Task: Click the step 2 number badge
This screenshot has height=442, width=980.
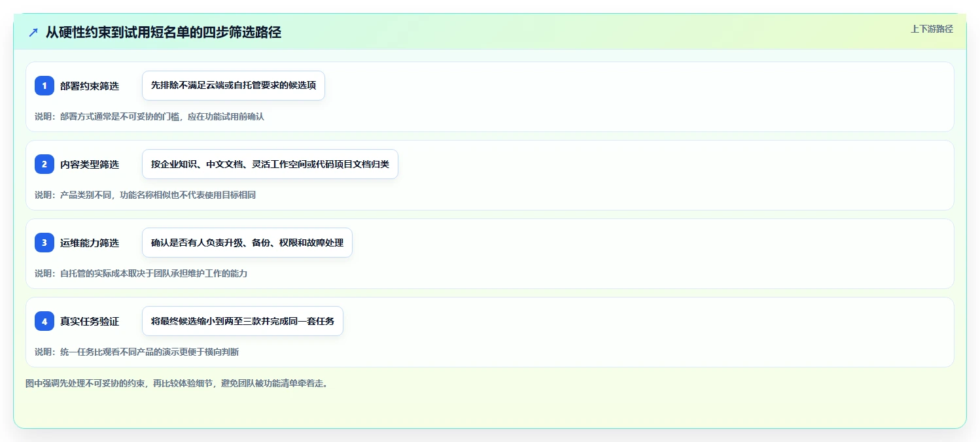Action: click(44, 164)
